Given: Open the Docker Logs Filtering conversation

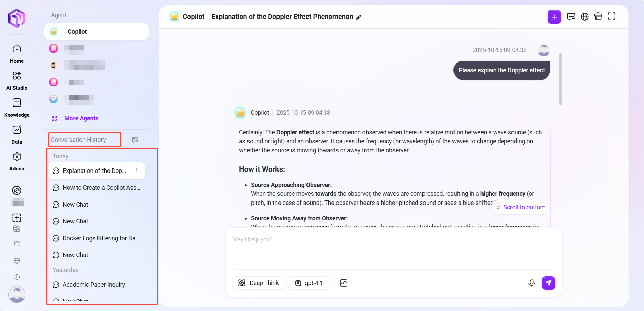Looking at the screenshot, I should [101, 238].
